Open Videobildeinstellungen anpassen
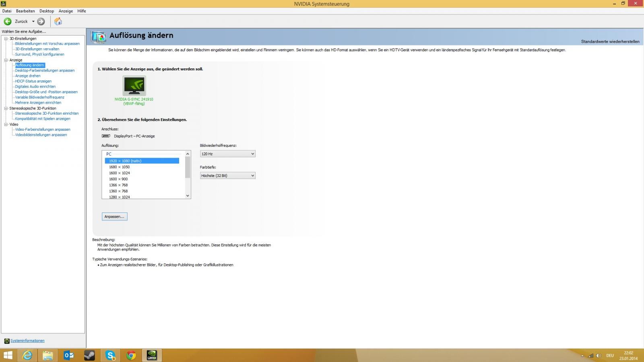 point(41,135)
